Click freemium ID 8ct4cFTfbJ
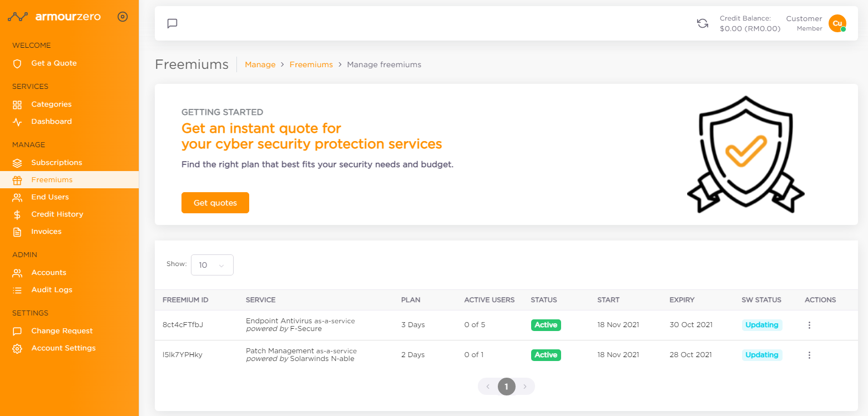 [x=183, y=325]
